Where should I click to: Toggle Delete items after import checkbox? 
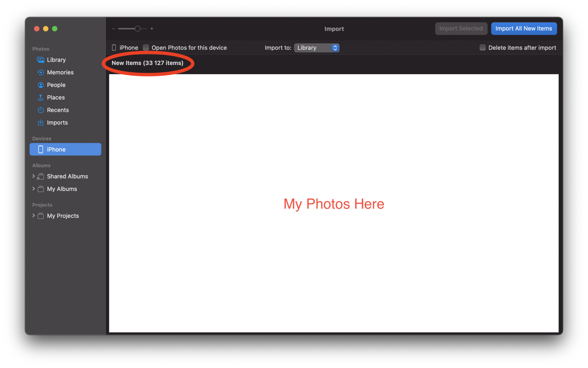coord(482,48)
